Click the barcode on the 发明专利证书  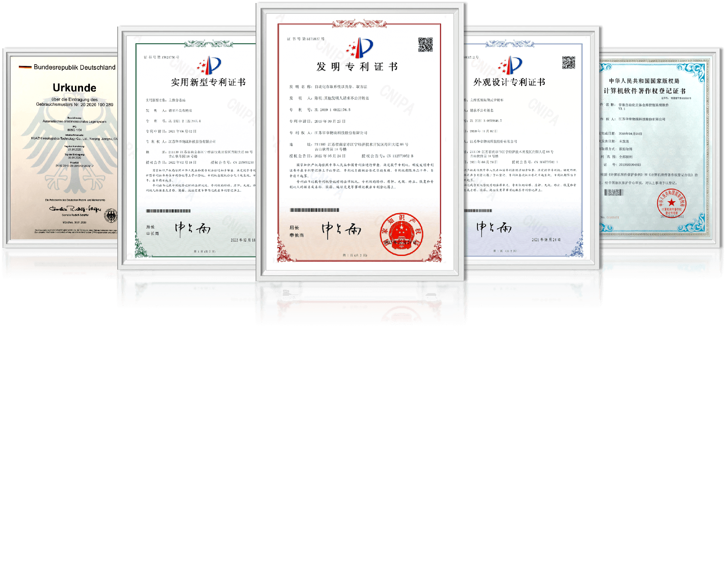[x=314, y=210]
